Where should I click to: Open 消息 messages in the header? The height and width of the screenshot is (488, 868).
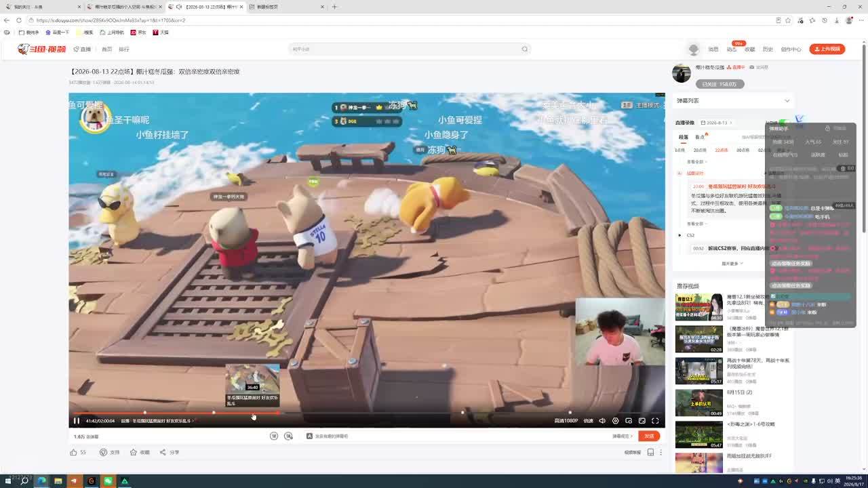[713, 49]
